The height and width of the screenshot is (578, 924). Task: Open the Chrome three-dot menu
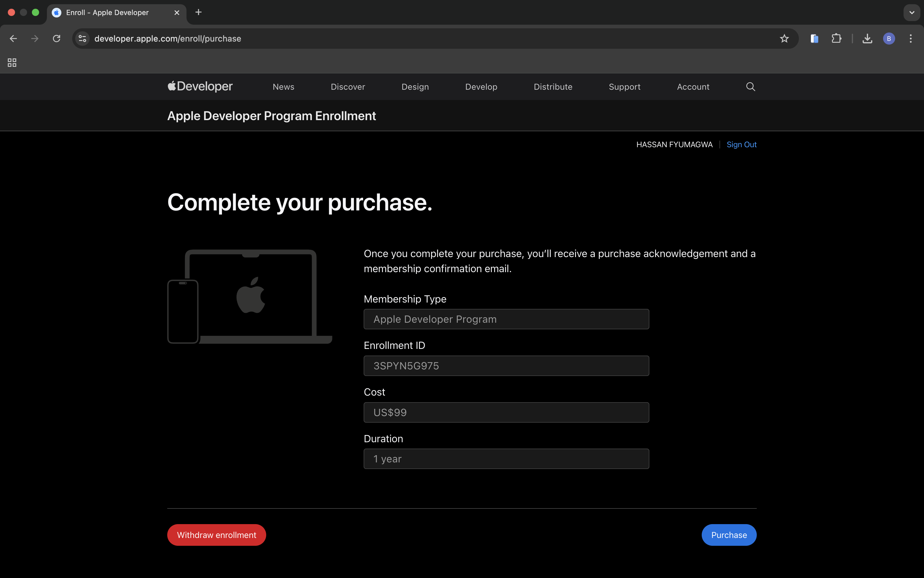911,39
